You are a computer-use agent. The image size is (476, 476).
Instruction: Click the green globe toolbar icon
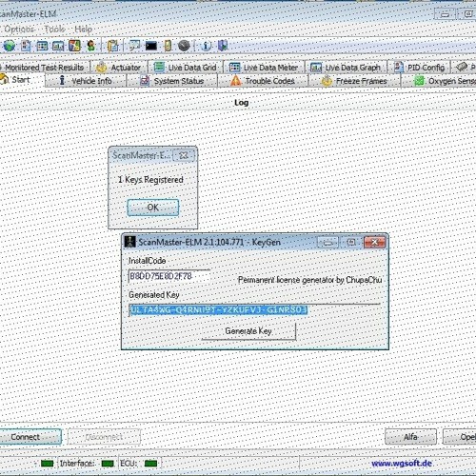[10, 46]
